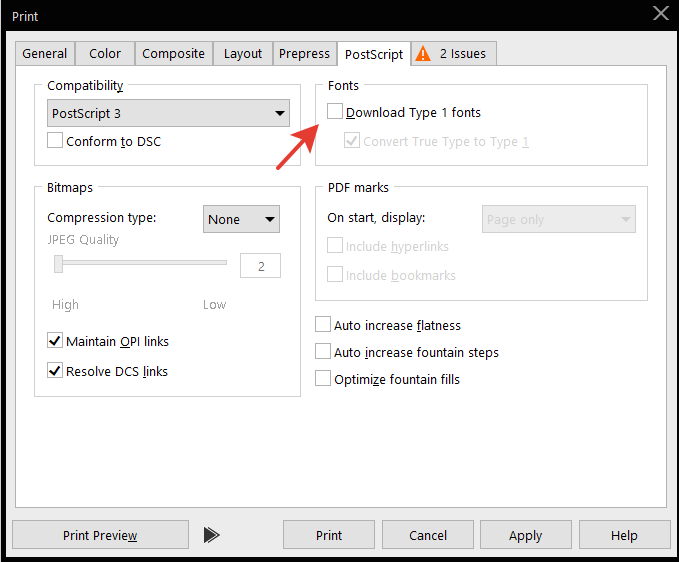
Task: Uncheck Resolve DCS links option
Action: click(56, 371)
